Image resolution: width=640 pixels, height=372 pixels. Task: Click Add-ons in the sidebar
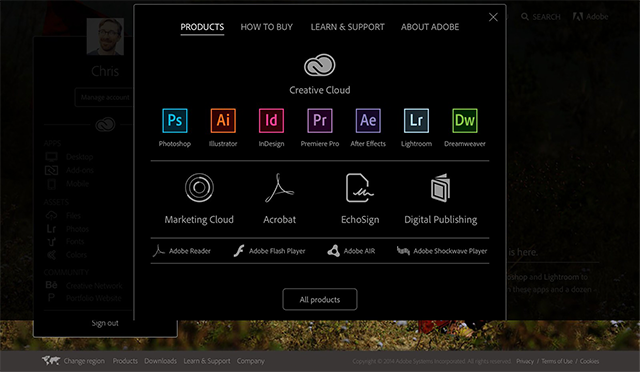80,170
